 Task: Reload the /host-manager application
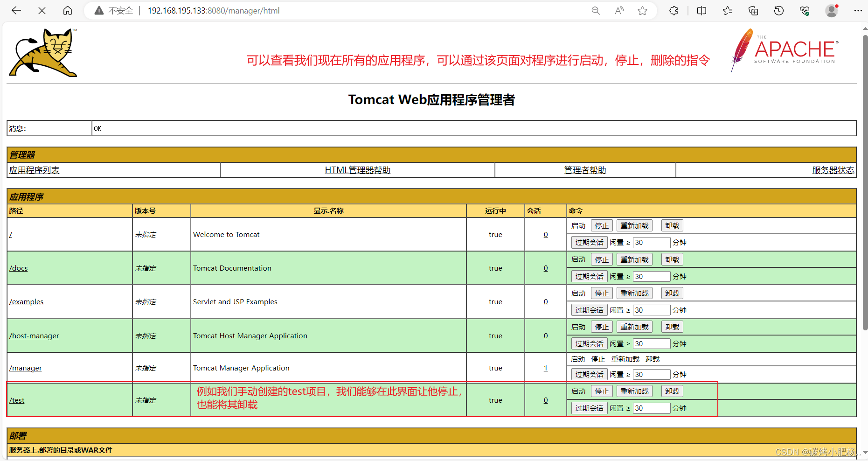(634, 327)
